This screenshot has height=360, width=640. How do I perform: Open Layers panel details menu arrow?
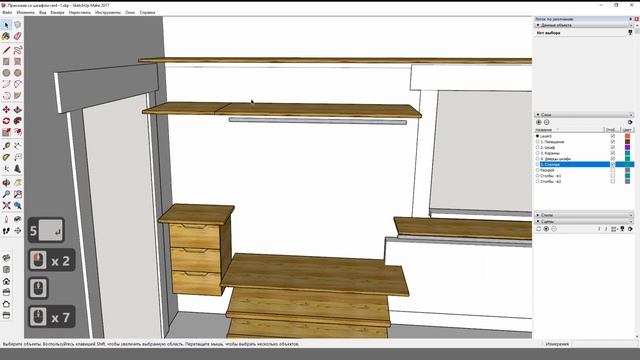[630, 122]
